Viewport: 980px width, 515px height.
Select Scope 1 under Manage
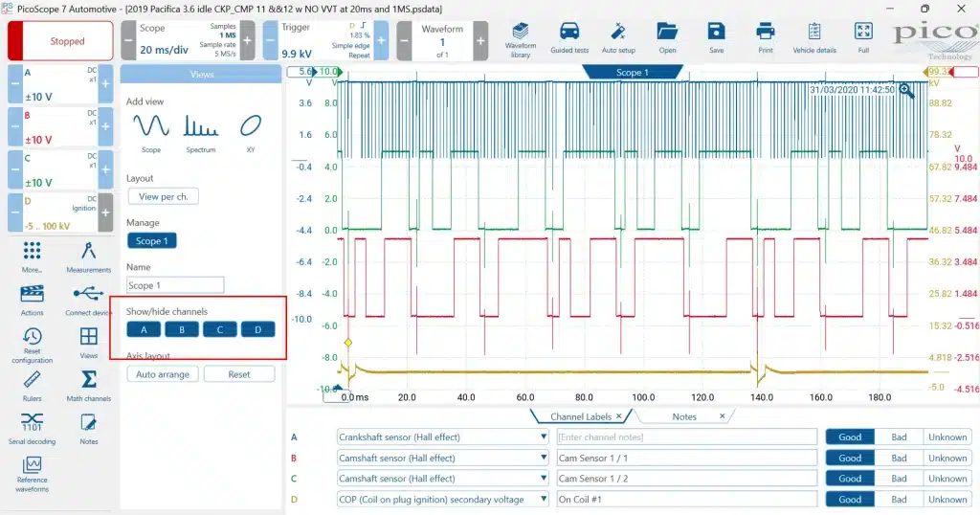click(x=151, y=240)
